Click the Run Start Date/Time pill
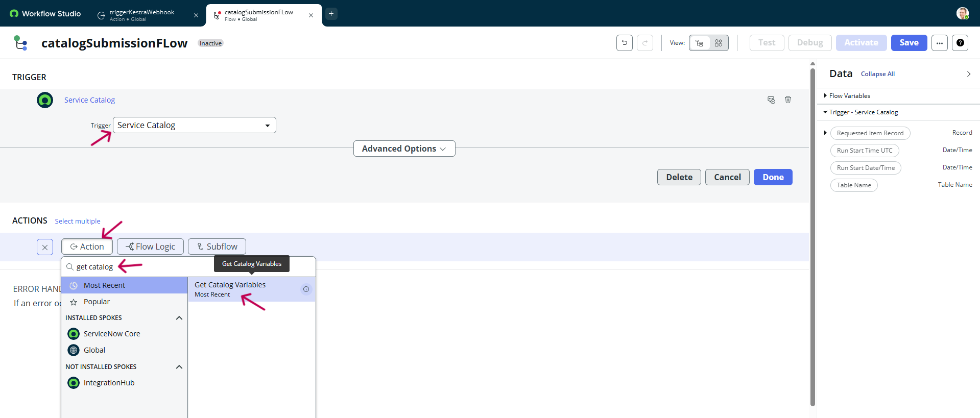This screenshot has height=418, width=980. tap(866, 168)
